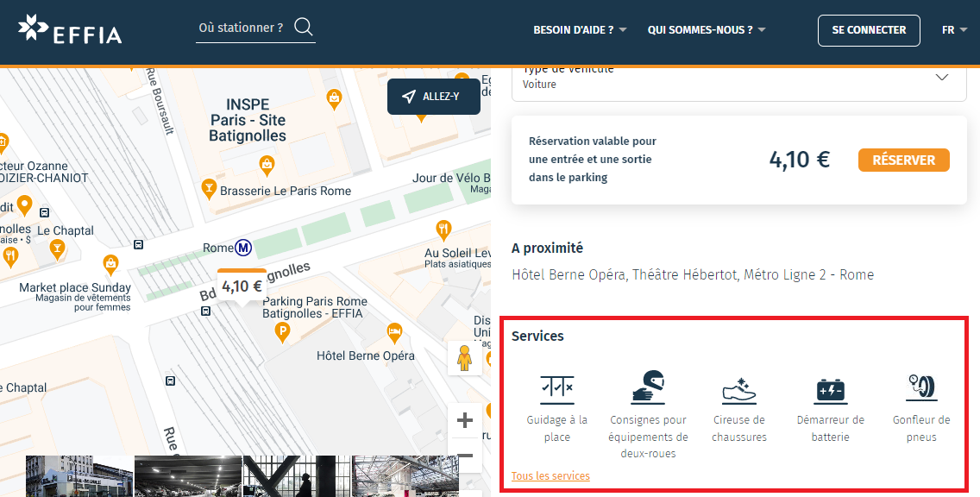Click the Market place Sunday shop pin
Screen dimensions: 980x497
110,264
